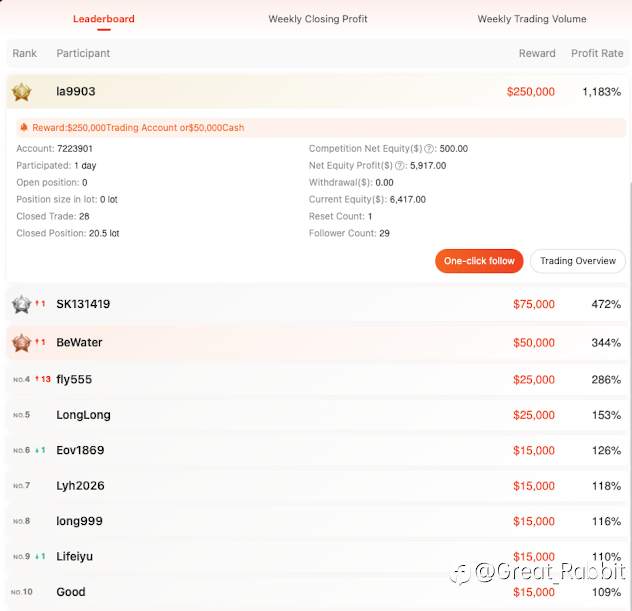Click the 153% profit rate for LongLong
This screenshot has height=611, width=632.
606,415
